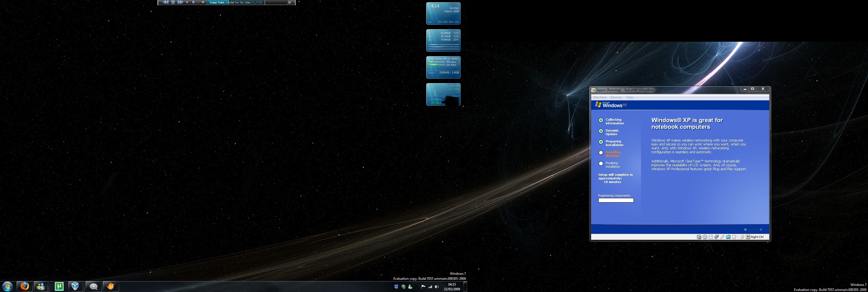This screenshot has width=868, height=292.
Task: Open the Devices menu in VirtualBox
Action: coord(616,97)
